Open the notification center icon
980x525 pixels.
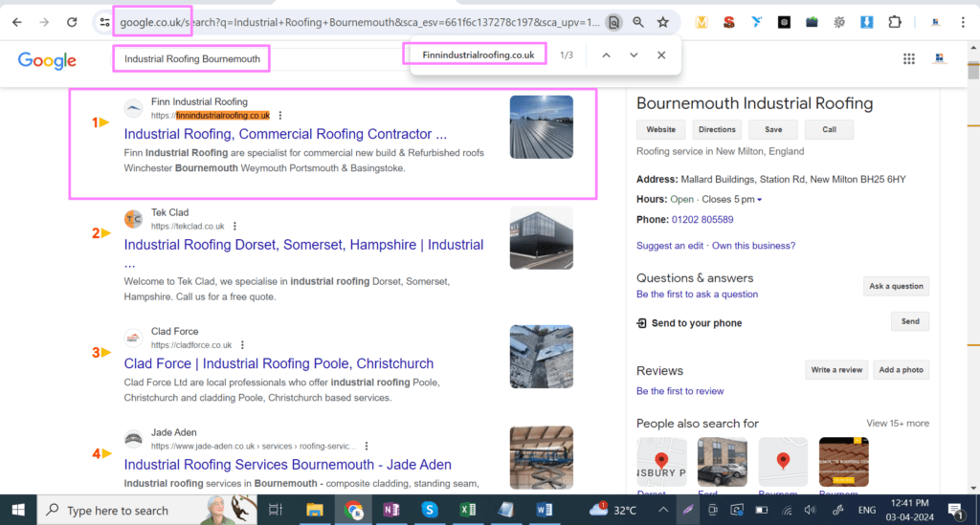coord(955,510)
